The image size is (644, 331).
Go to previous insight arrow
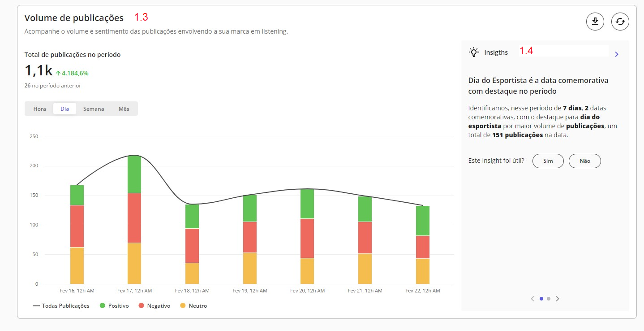pos(532,299)
